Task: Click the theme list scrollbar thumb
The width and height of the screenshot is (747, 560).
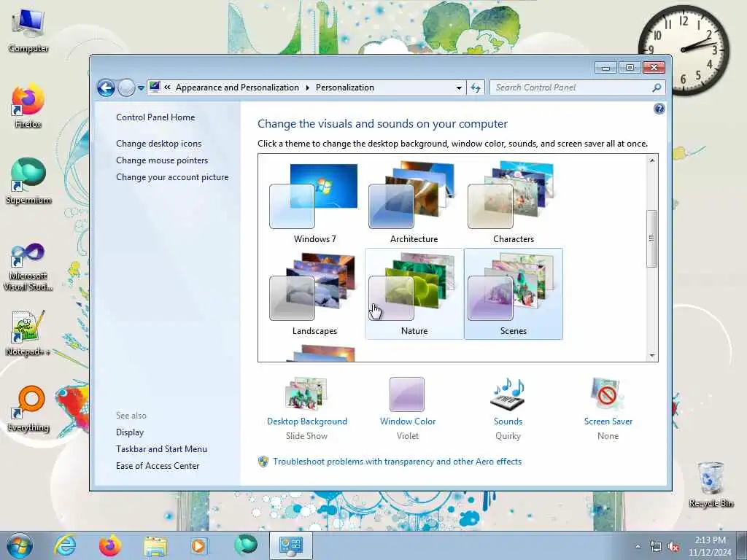Action: (651, 238)
